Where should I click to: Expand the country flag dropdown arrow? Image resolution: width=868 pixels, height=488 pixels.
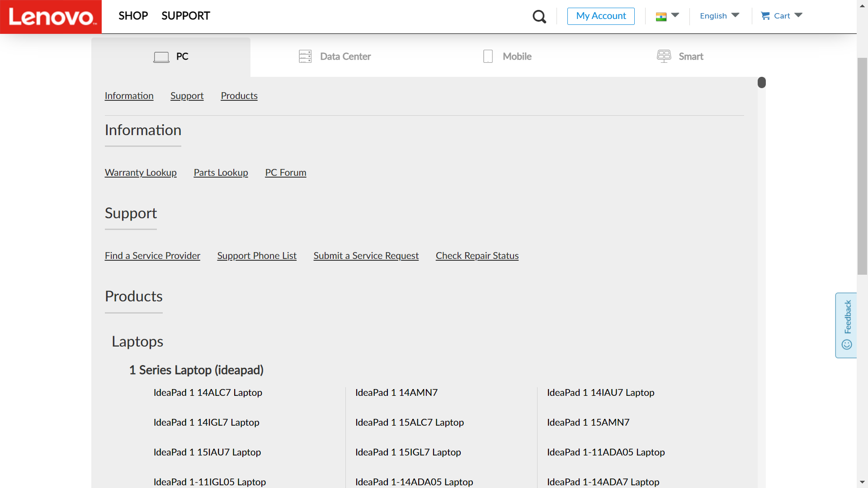click(x=675, y=15)
